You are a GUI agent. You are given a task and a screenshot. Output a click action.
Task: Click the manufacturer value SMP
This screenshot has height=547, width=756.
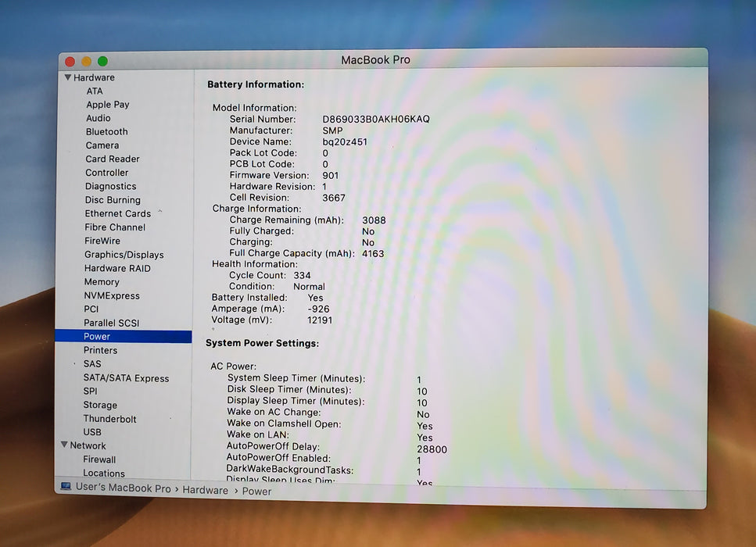333,130
